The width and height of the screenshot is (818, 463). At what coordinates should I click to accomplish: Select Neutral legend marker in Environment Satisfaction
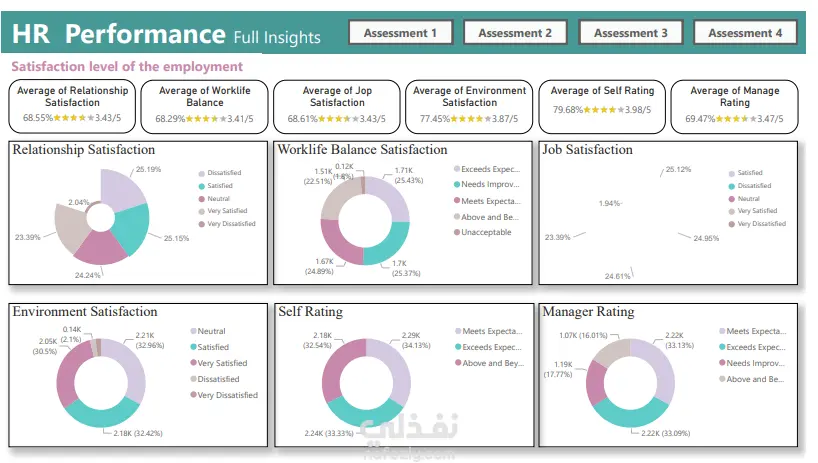click(x=191, y=331)
